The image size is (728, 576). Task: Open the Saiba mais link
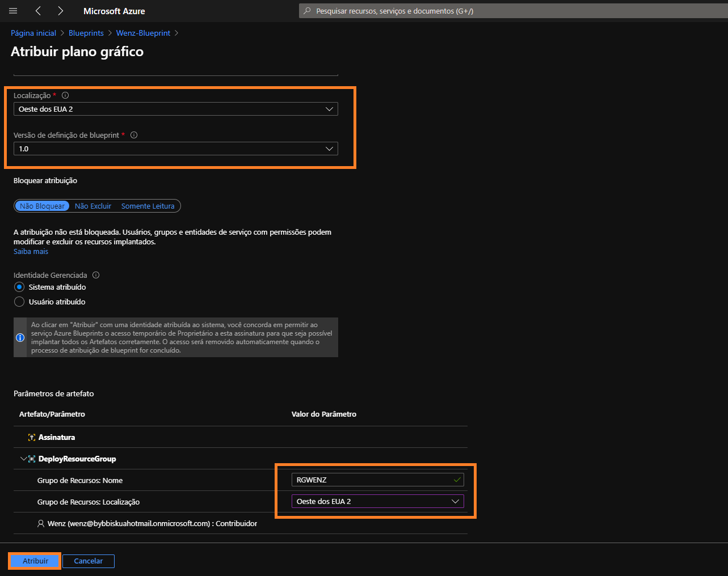[31, 251]
